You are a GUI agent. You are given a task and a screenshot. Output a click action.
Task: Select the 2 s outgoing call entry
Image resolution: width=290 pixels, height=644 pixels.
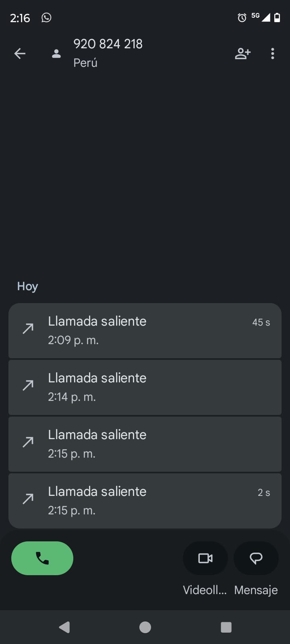click(145, 501)
